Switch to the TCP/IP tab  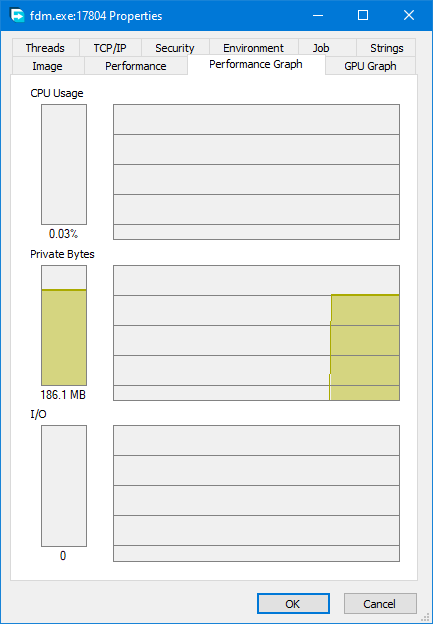click(110, 48)
